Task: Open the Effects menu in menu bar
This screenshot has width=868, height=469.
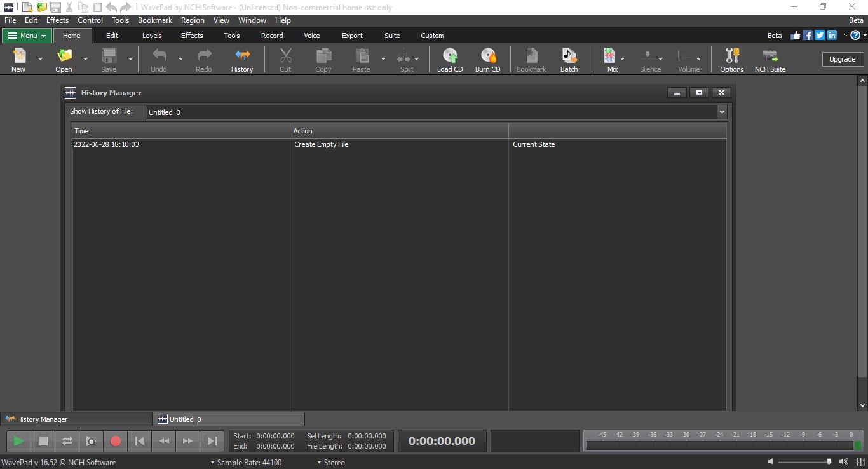Action: point(57,20)
